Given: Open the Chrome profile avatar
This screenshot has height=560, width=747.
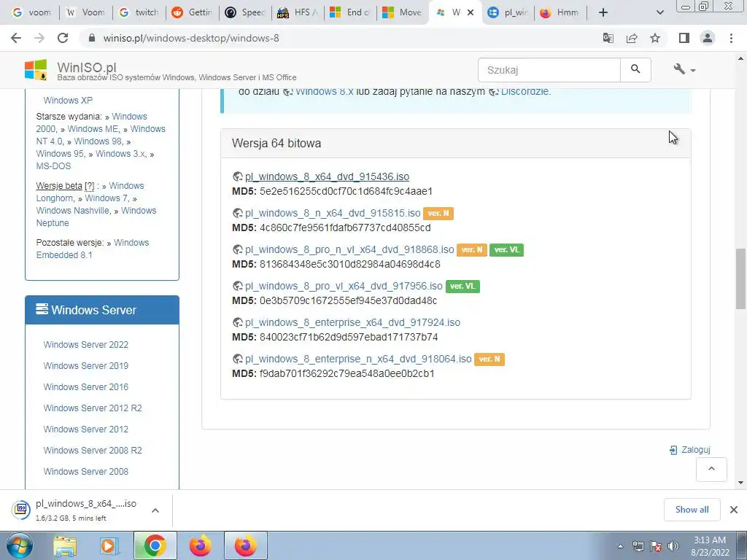Looking at the screenshot, I should [x=708, y=38].
